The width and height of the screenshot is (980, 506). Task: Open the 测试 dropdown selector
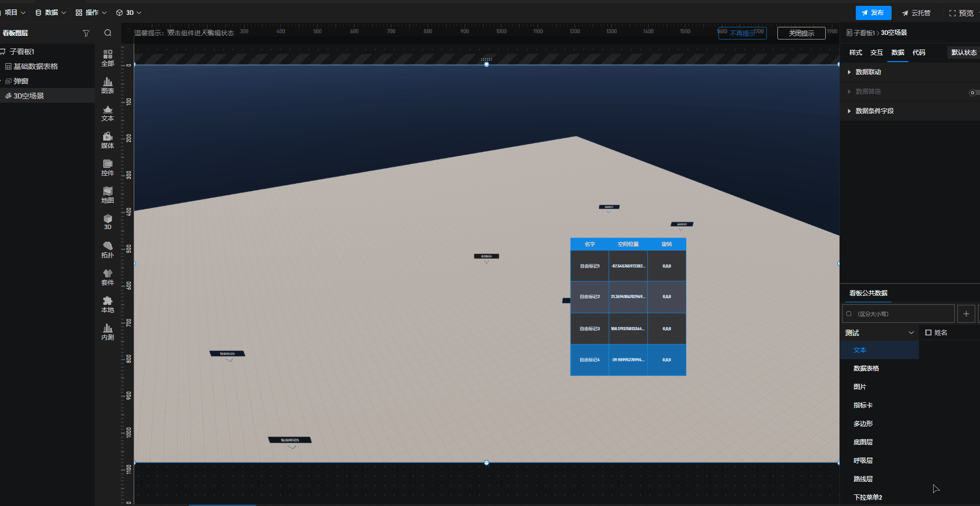(x=879, y=333)
